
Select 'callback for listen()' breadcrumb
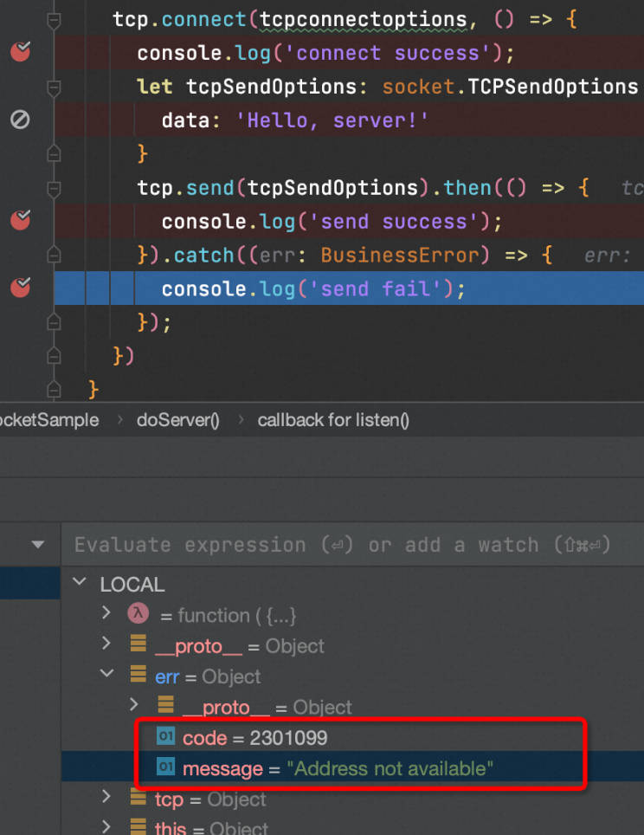tap(333, 420)
